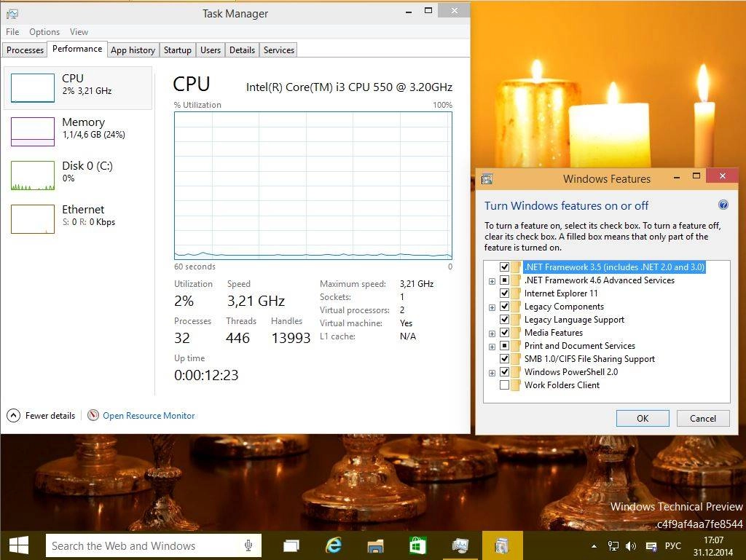The width and height of the screenshot is (746, 560).
Task: Expand Legacy Components tree node
Action: pyautogui.click(x=492, y=307)
